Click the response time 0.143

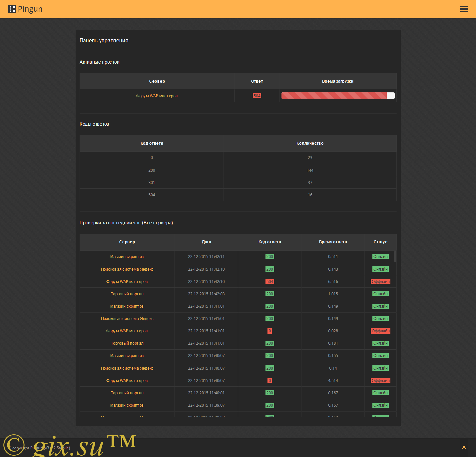[x=333, y=269]
